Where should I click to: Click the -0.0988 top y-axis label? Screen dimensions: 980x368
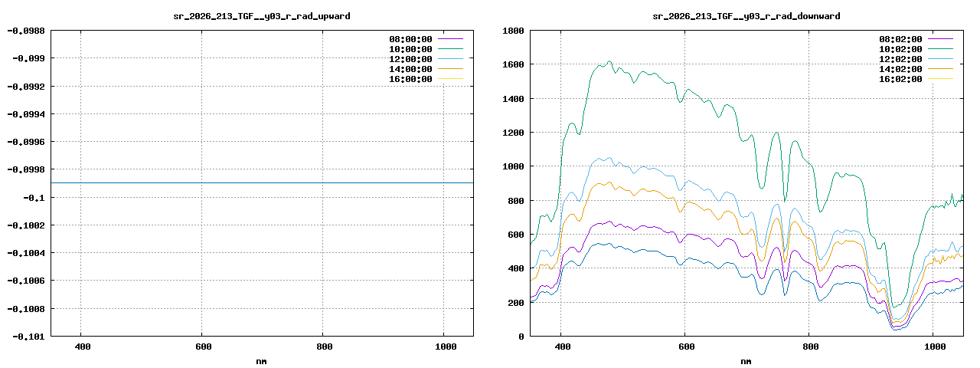pos(25,30)
